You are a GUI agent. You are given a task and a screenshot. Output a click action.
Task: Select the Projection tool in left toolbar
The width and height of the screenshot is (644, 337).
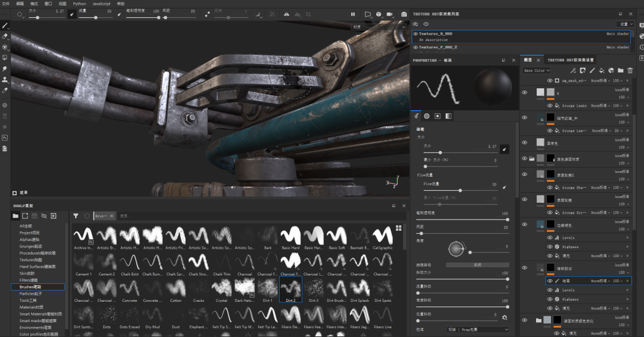[5, 47]
